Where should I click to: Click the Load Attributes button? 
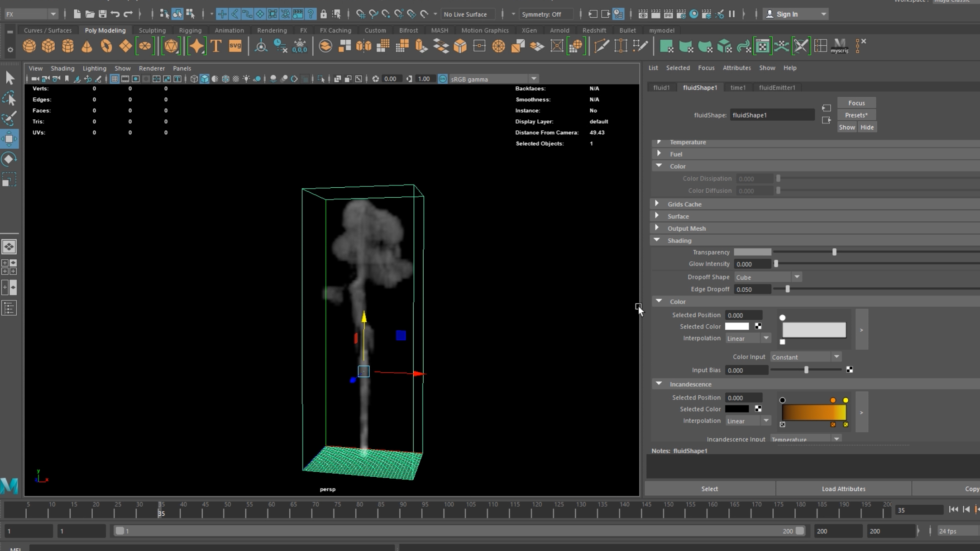click(843, 489)
